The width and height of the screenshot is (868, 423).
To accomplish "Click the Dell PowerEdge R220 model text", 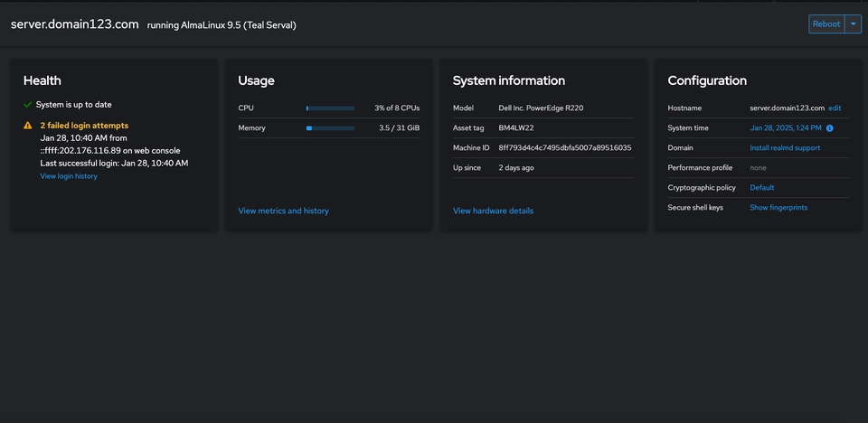I will coord(541,108).
